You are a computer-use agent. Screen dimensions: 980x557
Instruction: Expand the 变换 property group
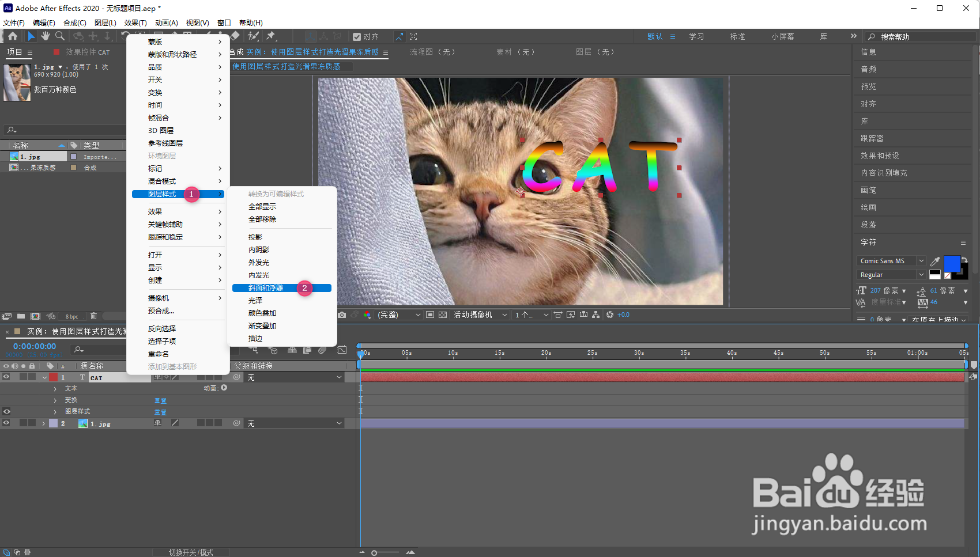[55, 400]
